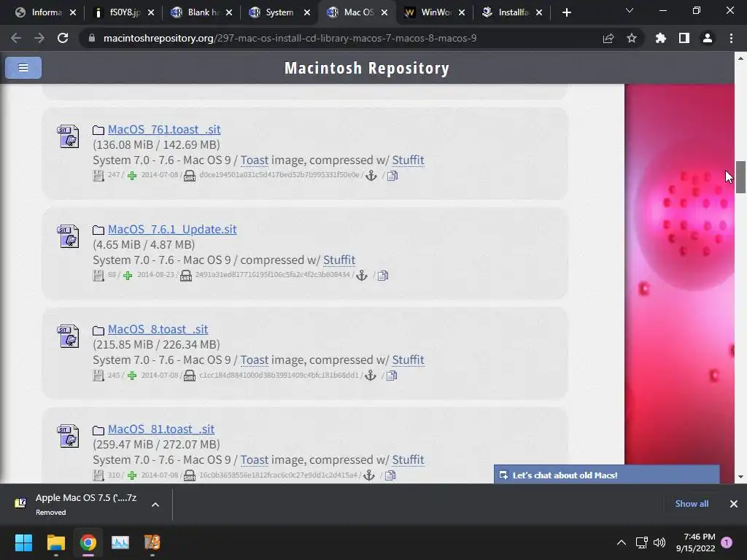The image size is (747, 560).
Task: Click SIT file icon for MacOS_81.toast_.sit
Action: tap(69, 436)
